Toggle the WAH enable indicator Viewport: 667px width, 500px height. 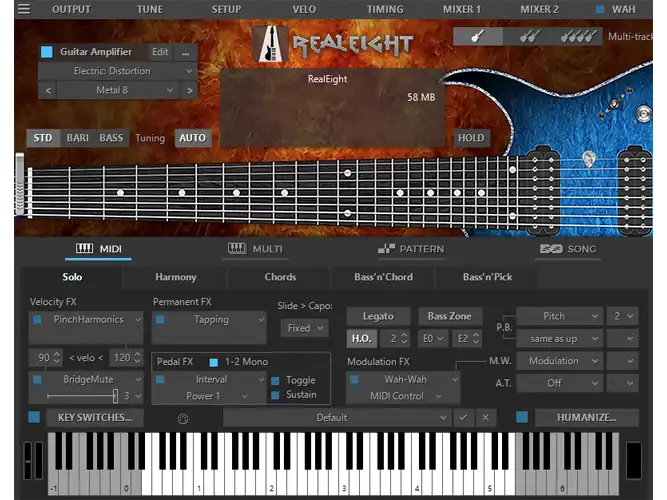click(600, 9)
